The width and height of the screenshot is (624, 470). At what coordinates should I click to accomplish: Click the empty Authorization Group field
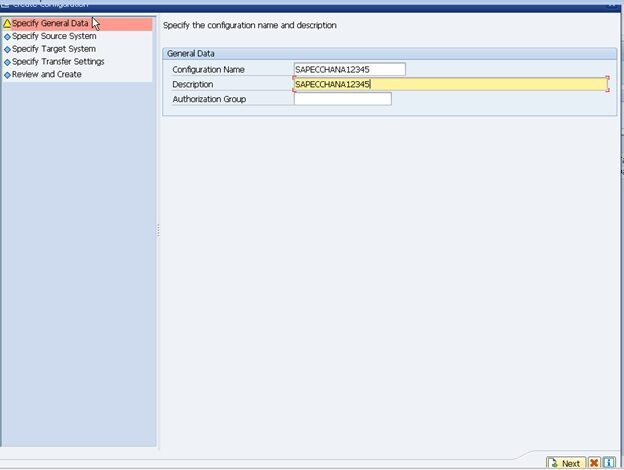click(342, 99)
